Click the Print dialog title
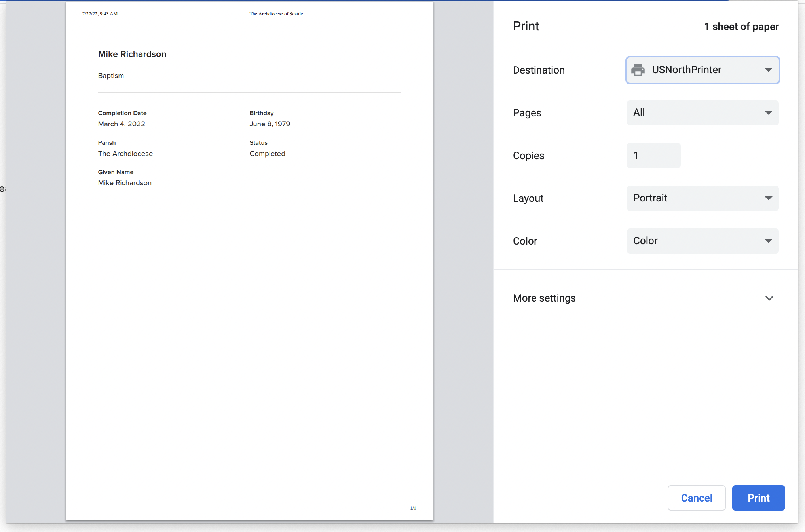Viewport: 805px width, 532px height. pos(526,26)
